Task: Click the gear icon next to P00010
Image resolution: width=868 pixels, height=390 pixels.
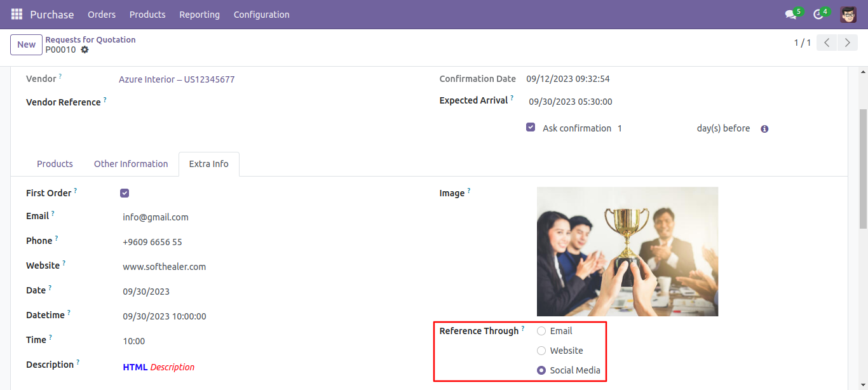Action: (x=85, y=50)
